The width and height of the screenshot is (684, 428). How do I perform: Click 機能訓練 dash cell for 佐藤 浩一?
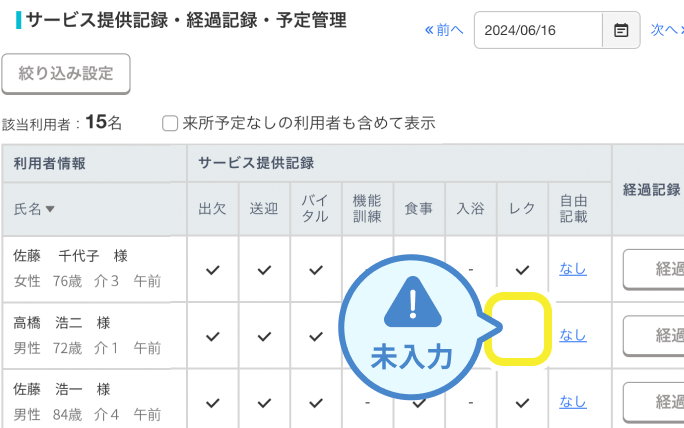pos(367,403)
